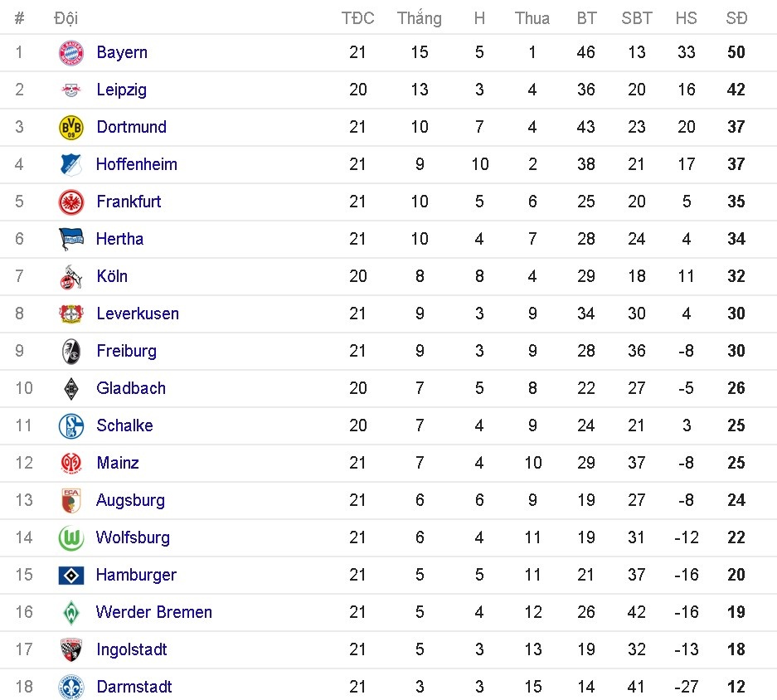Go to the Ingolstadt team link

132,649
